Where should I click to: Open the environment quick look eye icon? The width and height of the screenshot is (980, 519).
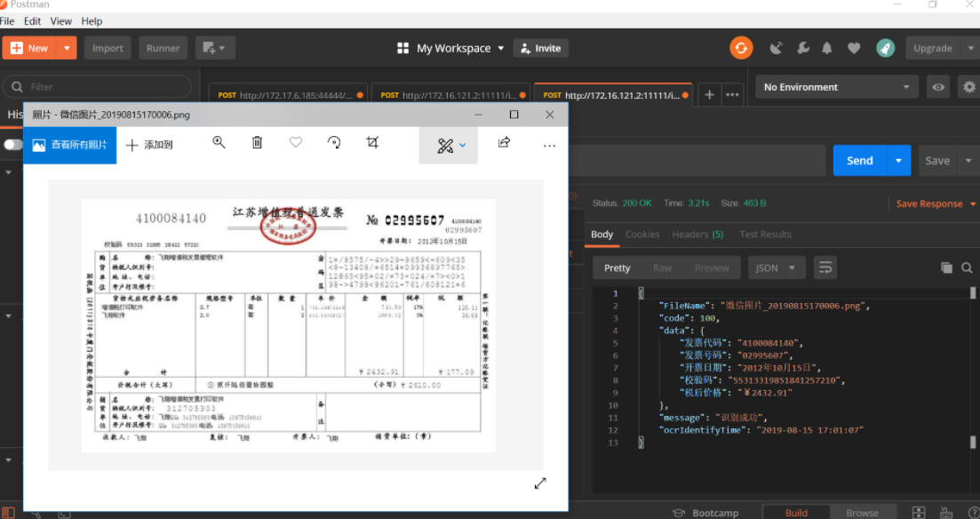click(x=938, y=87)
